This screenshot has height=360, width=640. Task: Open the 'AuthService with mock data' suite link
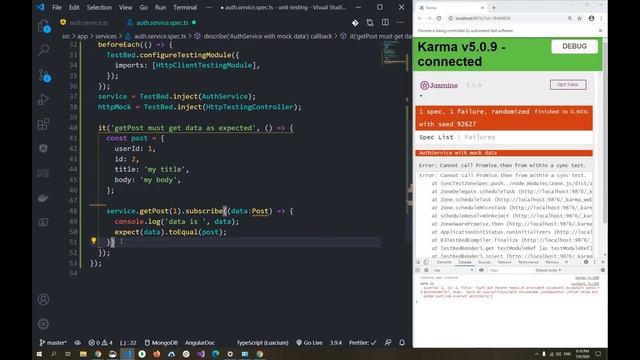point(458,153)
